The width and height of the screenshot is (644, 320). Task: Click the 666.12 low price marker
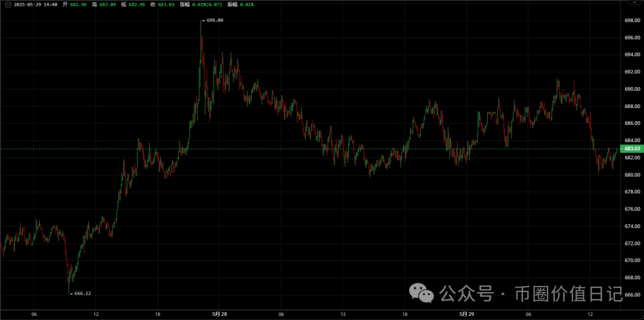click(x=80, y=293)
